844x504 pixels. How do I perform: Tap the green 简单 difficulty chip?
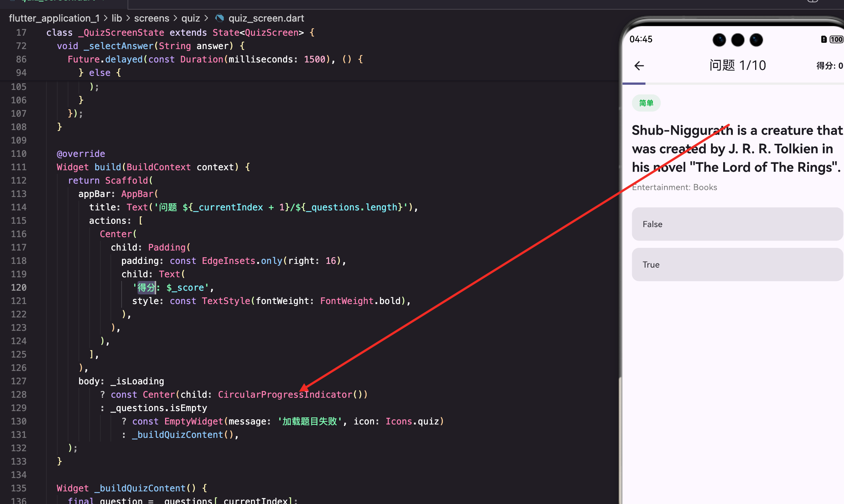point(646,103)
